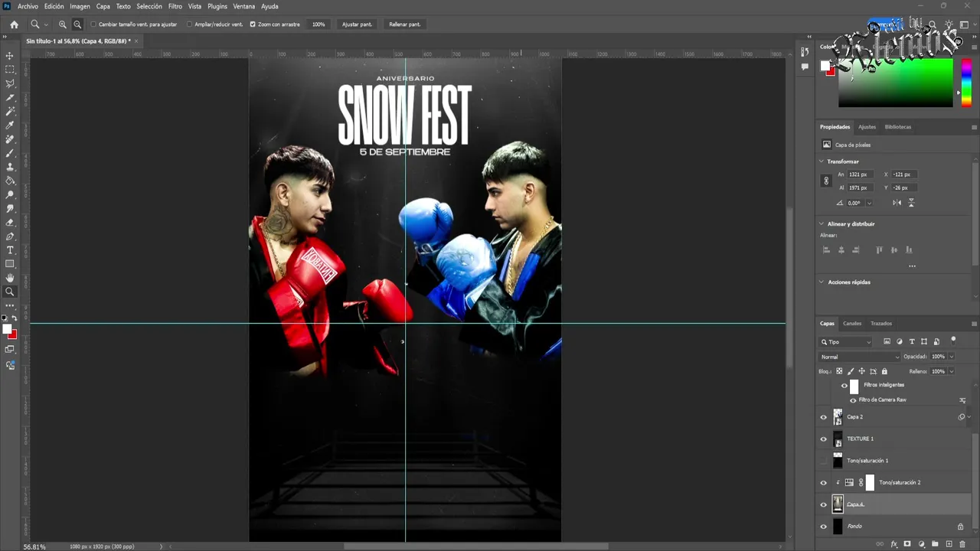
Task: Uncheck 'Zoom con arrastre' checkbox
Action: point(253,24)
